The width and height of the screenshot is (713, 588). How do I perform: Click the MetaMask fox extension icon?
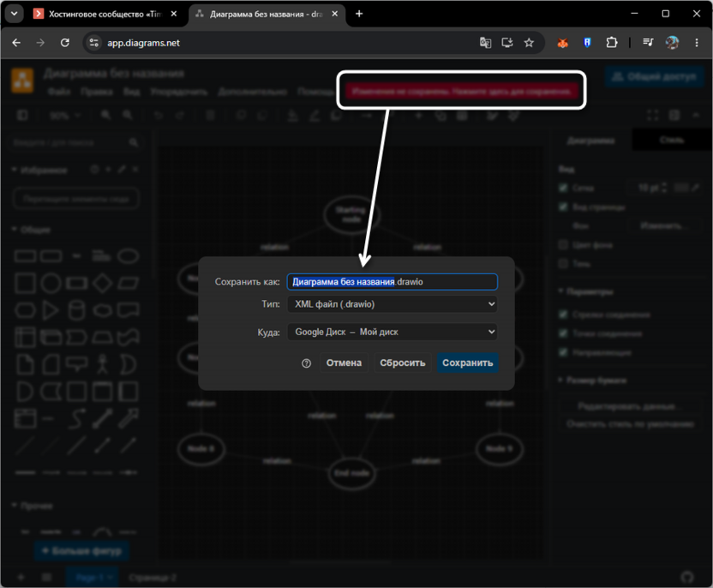pyautogui.click(x=563, y=43)
